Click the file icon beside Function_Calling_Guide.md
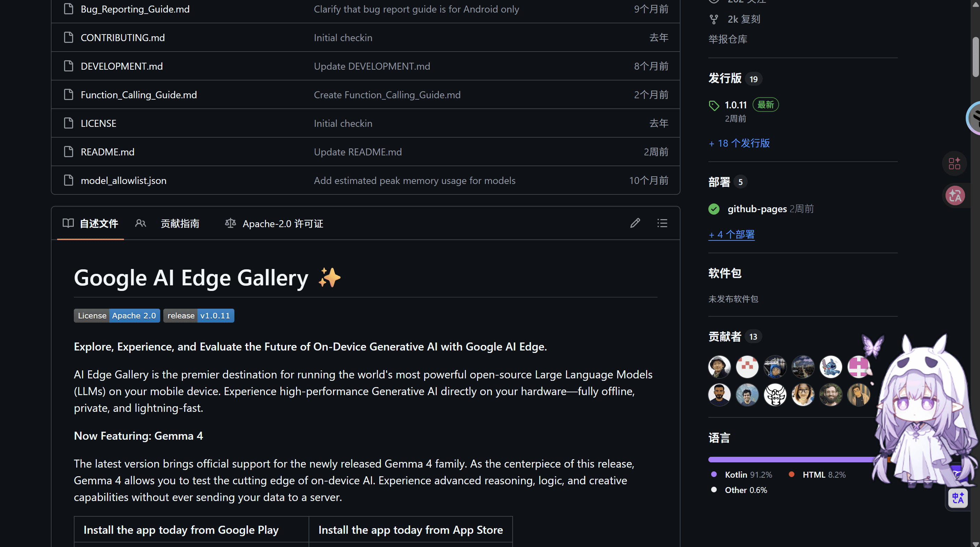 69,94
